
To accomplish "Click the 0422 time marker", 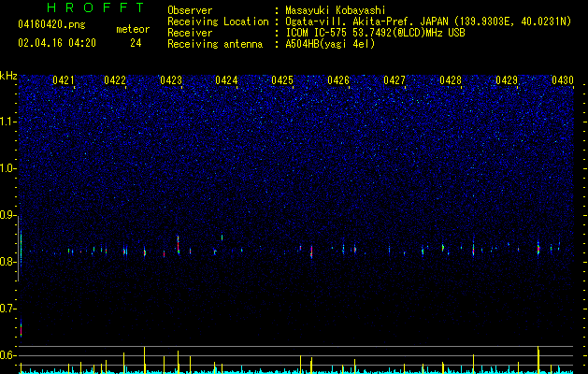I will [x=115, y=80].
